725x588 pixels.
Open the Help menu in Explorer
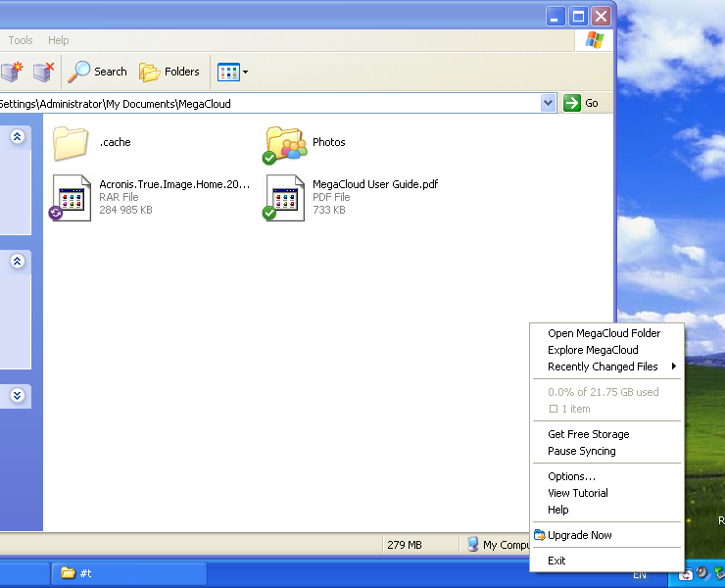[x=58, y=40]
